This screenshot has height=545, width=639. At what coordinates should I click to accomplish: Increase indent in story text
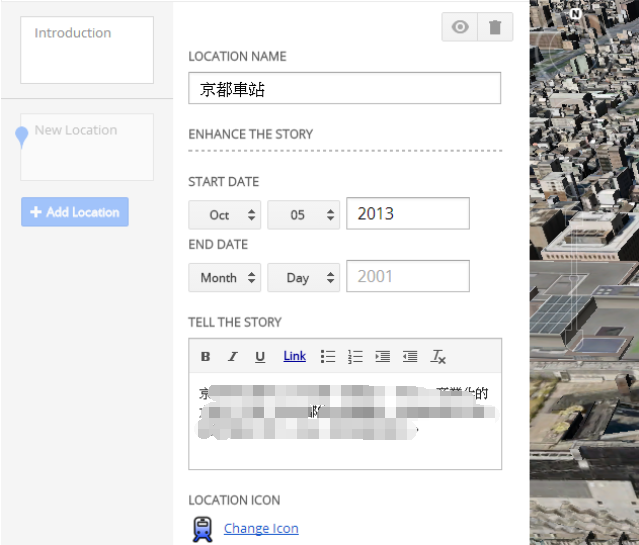point(382,356)
